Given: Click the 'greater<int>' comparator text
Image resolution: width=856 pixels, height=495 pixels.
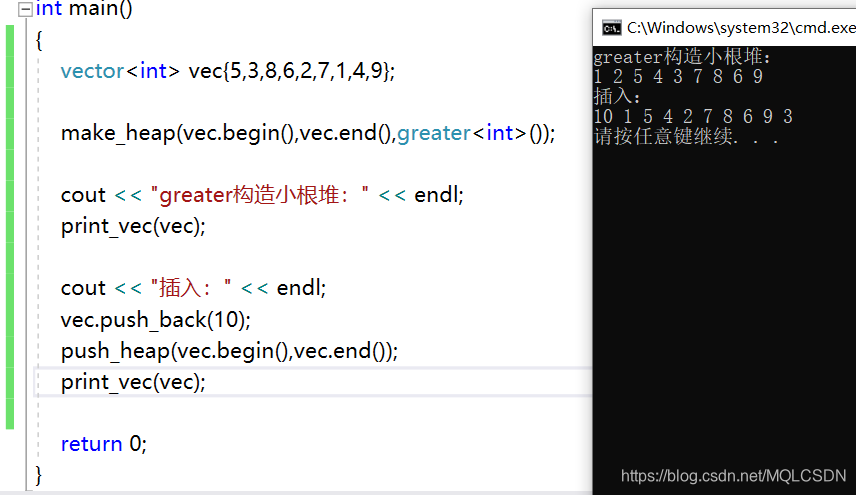Looking at the screenshot, I should pos(462,133).
